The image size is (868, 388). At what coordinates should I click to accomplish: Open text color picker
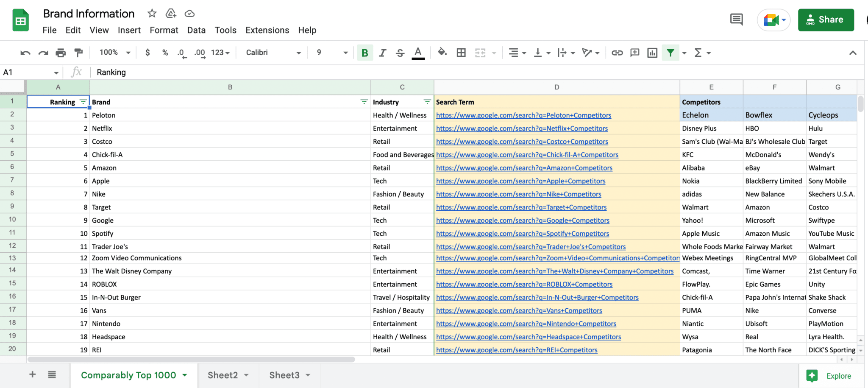point(418,53)
